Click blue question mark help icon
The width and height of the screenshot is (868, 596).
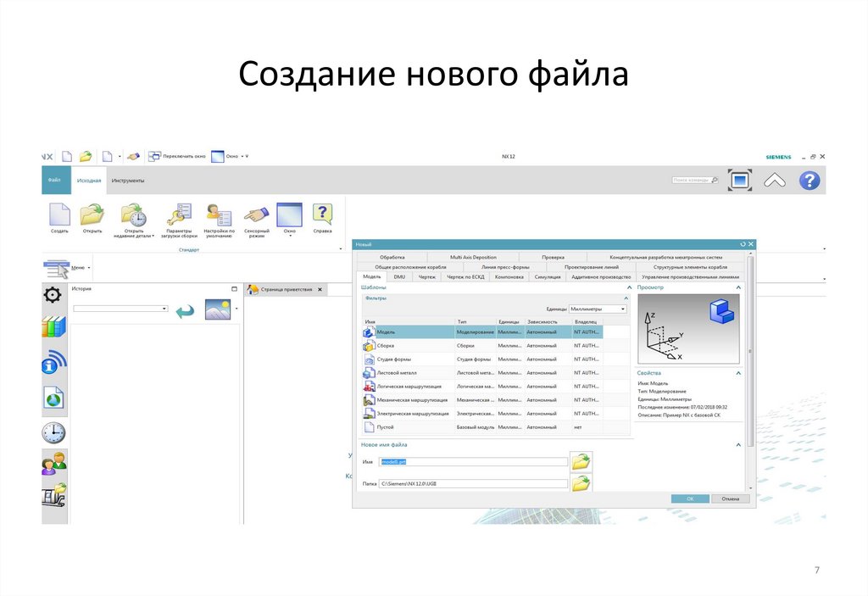tap(810, 180)
